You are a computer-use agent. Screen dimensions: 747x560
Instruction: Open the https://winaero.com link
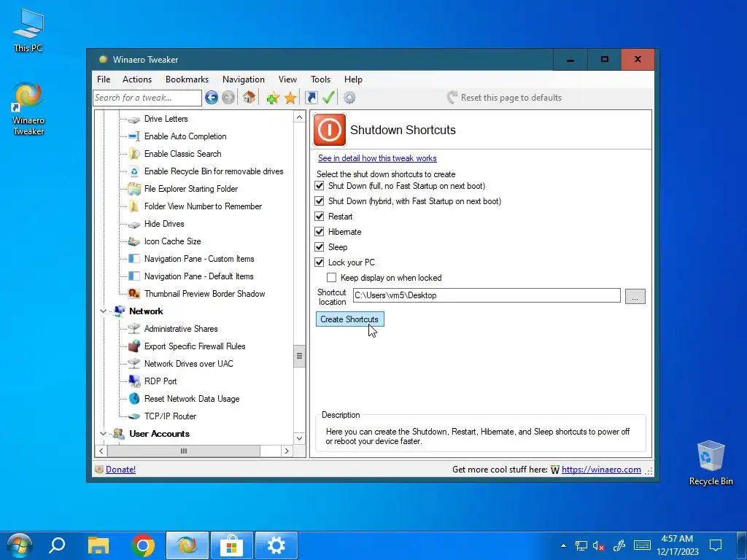pos(601,470)
